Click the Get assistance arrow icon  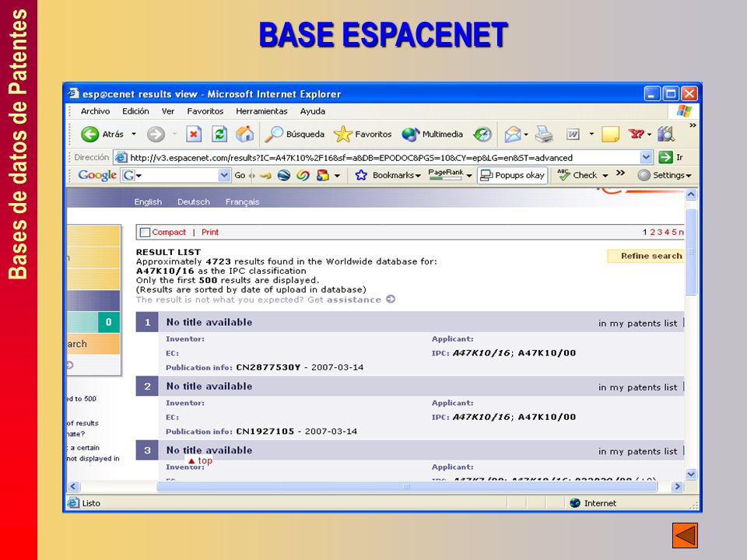coord(391,299)
